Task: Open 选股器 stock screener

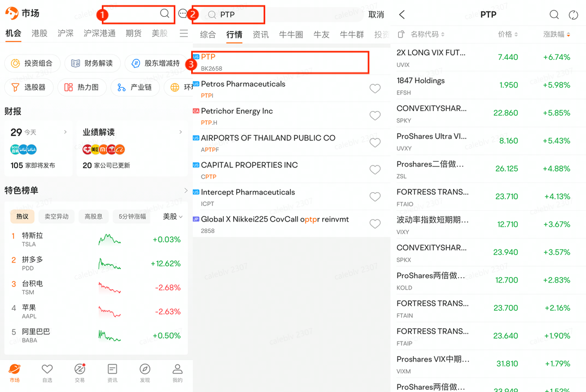Action: point(29,88)
